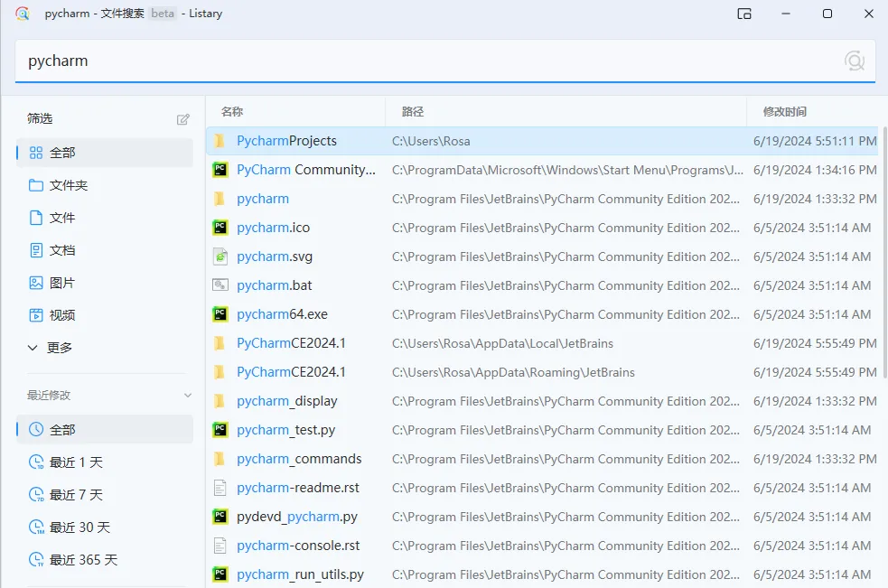This screenshot has height=588, width=888.
Task: Select the PycharmProjects result
Action: point(286,141)
